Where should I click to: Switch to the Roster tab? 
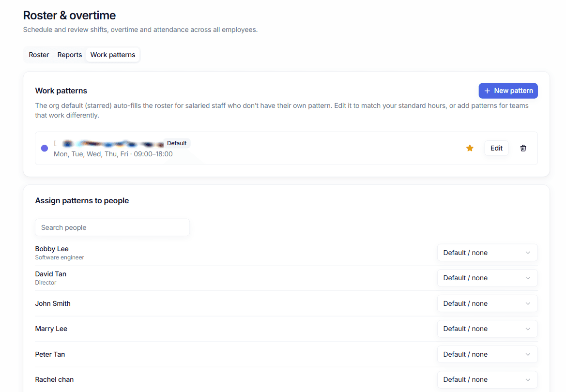[39, 55]
